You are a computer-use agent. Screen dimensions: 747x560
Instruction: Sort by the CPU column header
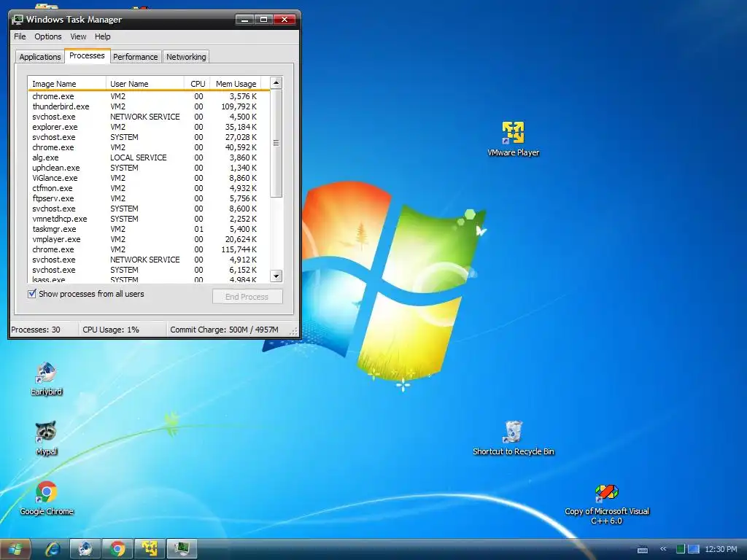coord(197,83)
